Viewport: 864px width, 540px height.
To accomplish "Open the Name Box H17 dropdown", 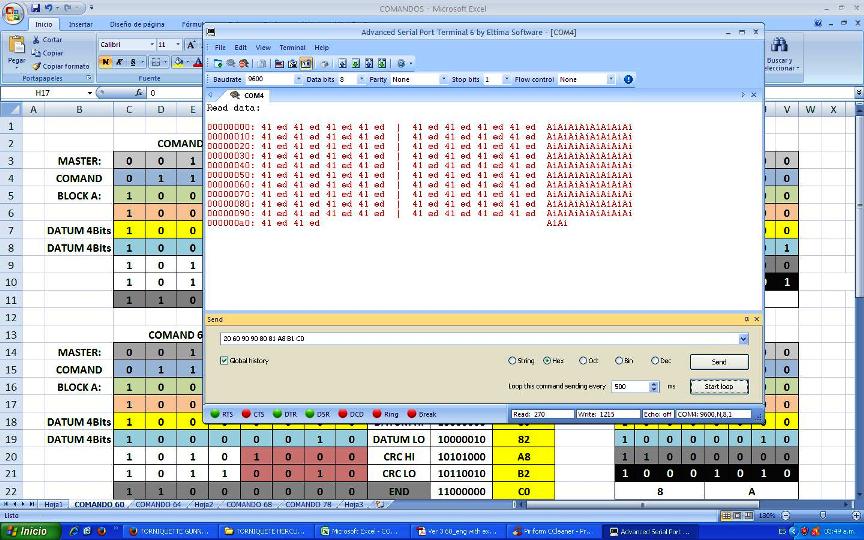I will [x=89, y=93].
